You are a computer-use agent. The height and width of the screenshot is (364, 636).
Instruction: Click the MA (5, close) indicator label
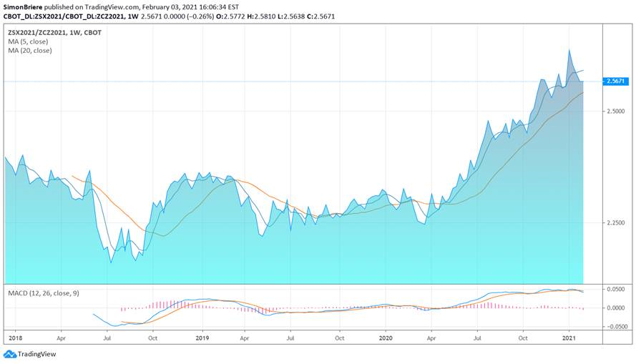[28, 41]
